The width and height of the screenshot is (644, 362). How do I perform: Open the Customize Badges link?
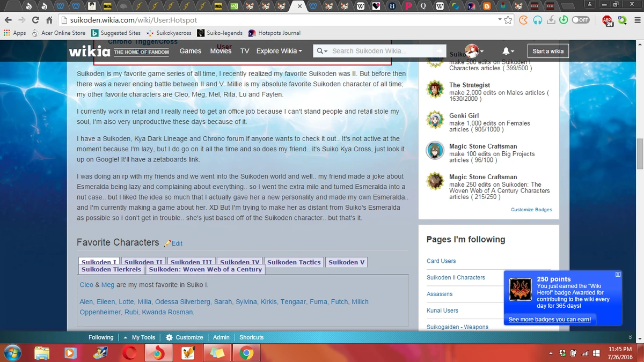pos(531,210)
